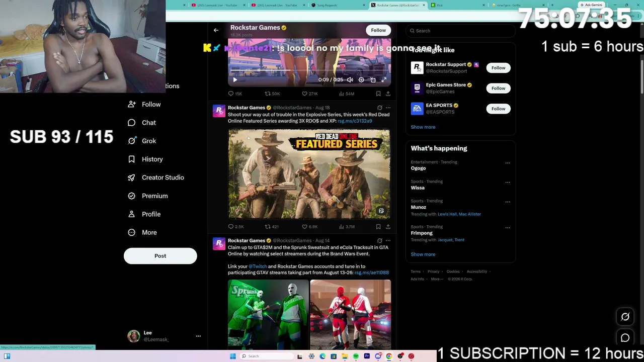Open File Explorer from the taskbar
This screenshot has height=362, width=644.
(345, 356)
